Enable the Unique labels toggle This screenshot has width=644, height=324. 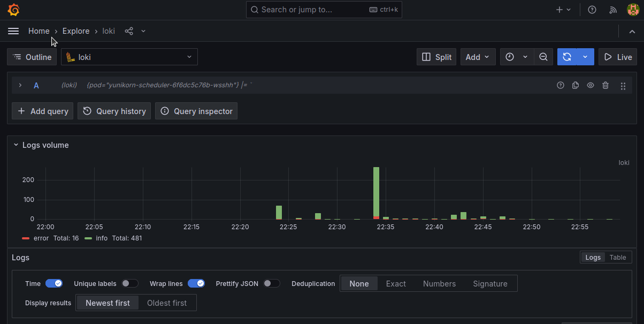[129, 283]
